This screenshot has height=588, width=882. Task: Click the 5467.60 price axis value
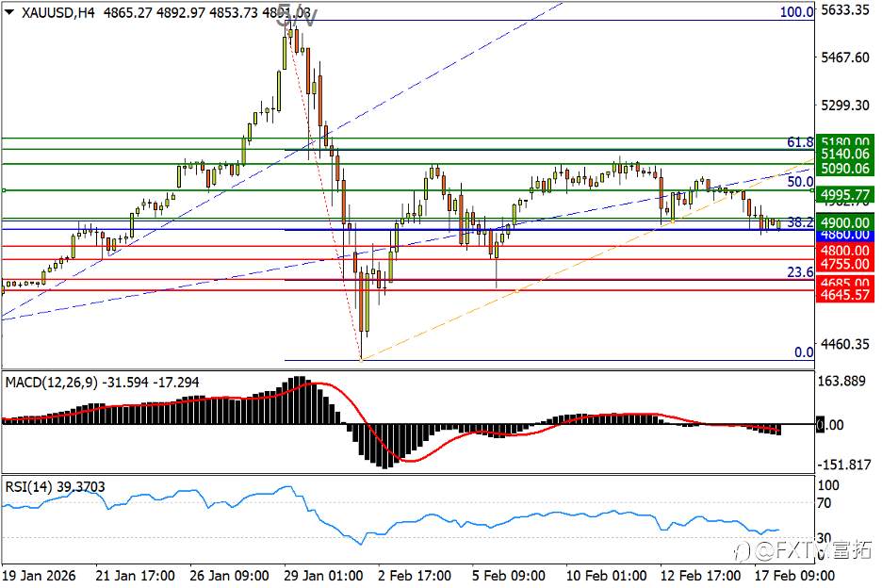click(845, 57)
